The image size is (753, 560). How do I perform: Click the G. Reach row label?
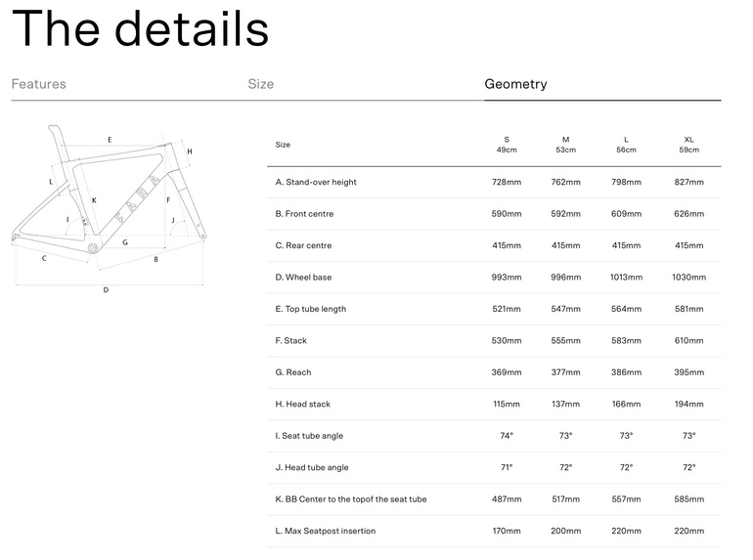(293, 372)
